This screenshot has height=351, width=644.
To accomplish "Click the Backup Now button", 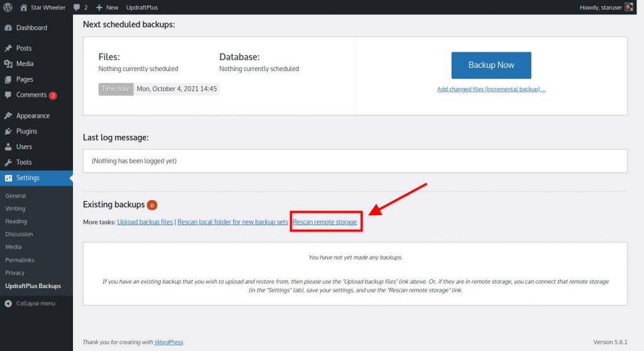I will 491,65.
